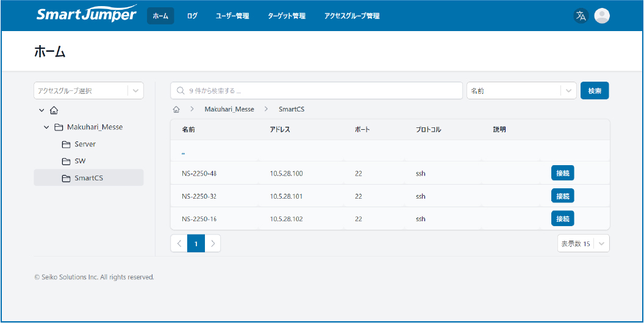Click the SmartJumper logo
The image size is (644, 323).
coord(87,14)
